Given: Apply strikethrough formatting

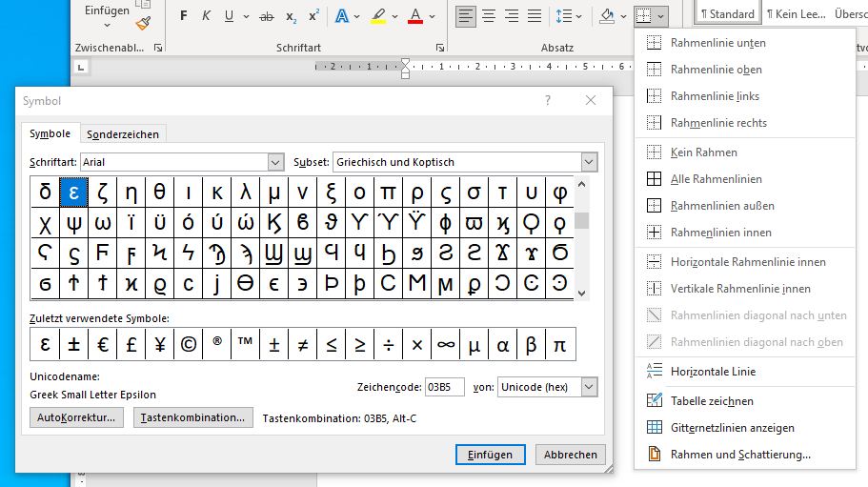Looking at the screenshot, I should pos(267,16).
